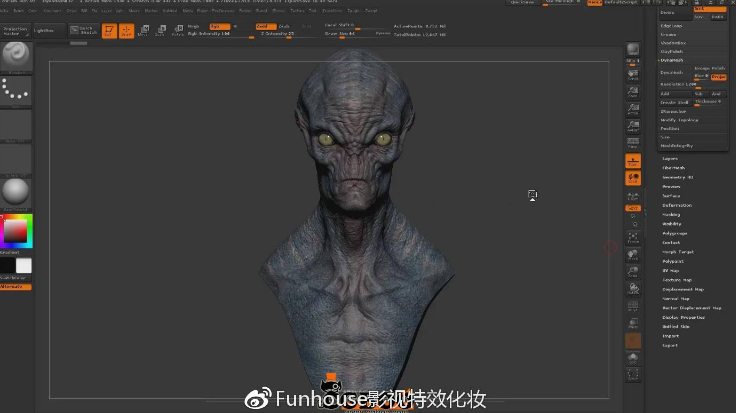Click the Frame mesh icon on right shelf

633,238
